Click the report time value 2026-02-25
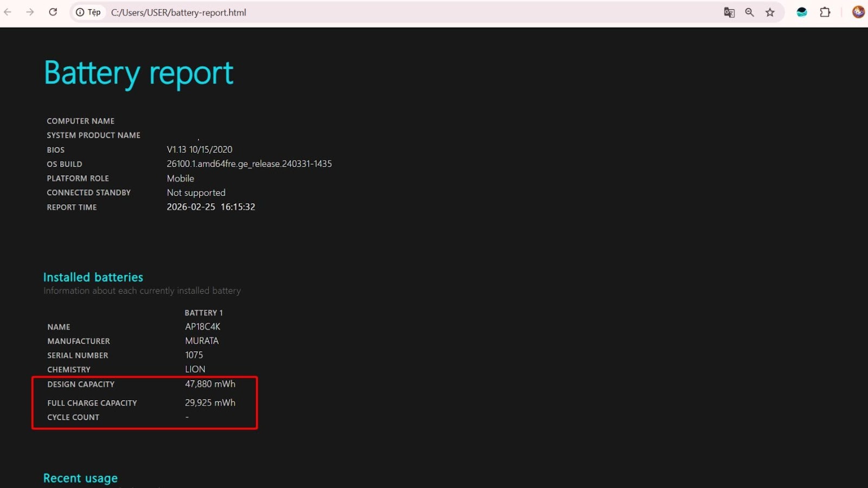The height and width of the screenshot is (488, 868). [x=191, y=207]
